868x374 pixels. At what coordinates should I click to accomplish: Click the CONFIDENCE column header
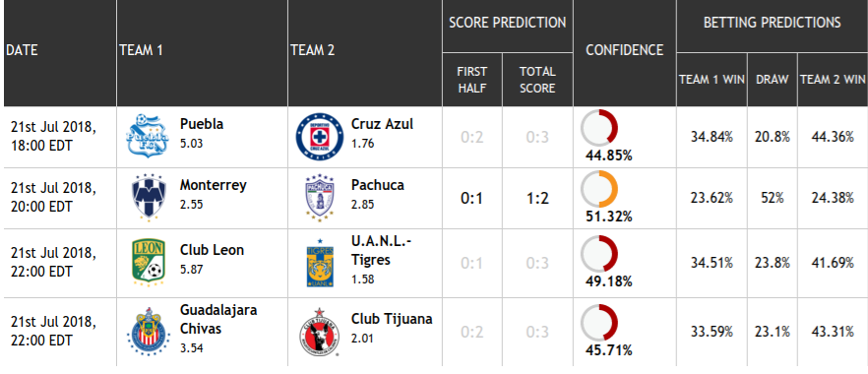(624, 50)
